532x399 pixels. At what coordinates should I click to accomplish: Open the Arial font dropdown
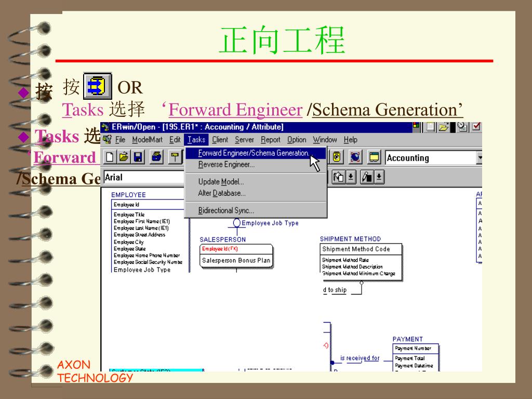pos(144,178)
